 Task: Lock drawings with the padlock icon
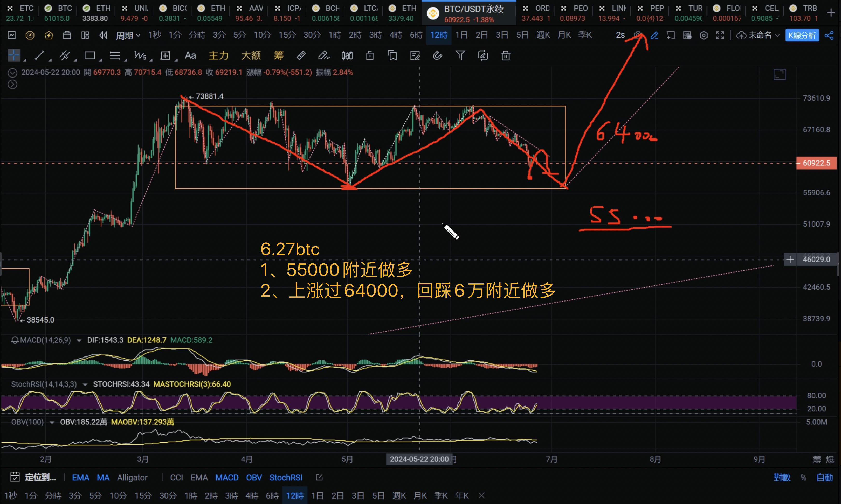click(370, 55)
